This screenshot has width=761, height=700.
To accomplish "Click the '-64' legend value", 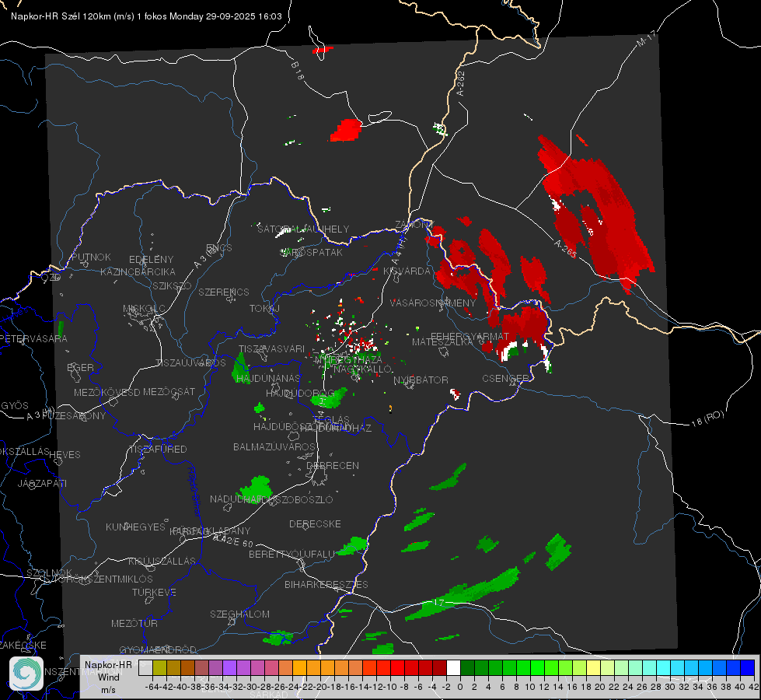I will click(152, 687).
